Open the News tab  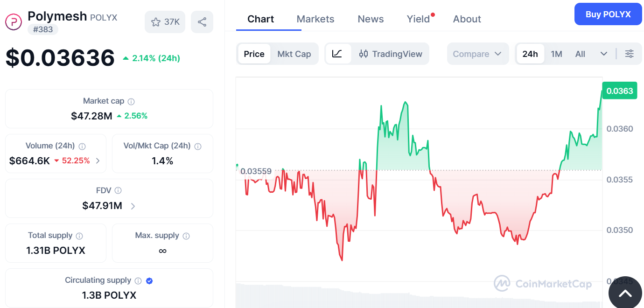tap(371, 19)
